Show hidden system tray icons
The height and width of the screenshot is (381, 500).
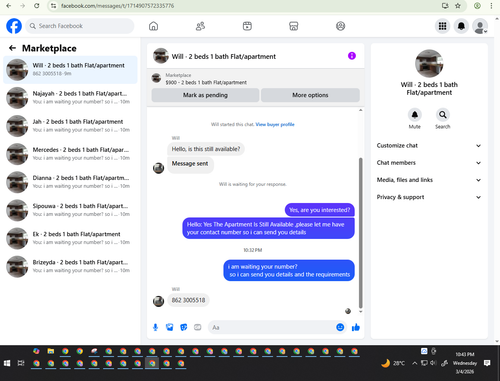click(x=414, y=363)
